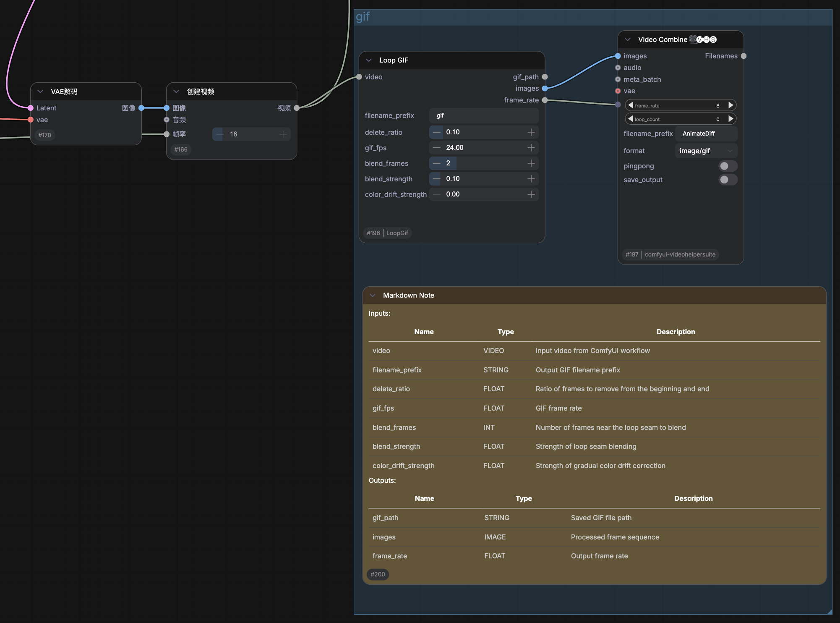Click the Video Combine images input socket
Image resolution: width=840 pixels, height=623 pixels.
[x=618, y=56]
